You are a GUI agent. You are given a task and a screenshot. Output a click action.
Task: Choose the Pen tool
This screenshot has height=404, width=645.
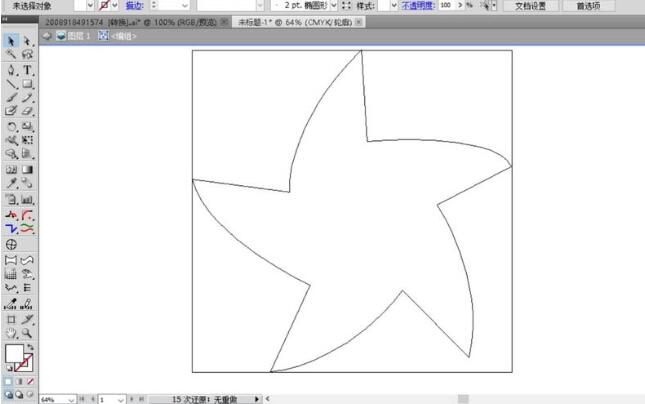tap(11, 70)
